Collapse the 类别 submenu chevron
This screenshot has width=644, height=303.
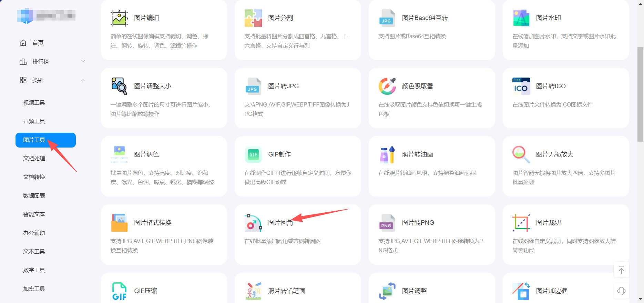[83, 80]
